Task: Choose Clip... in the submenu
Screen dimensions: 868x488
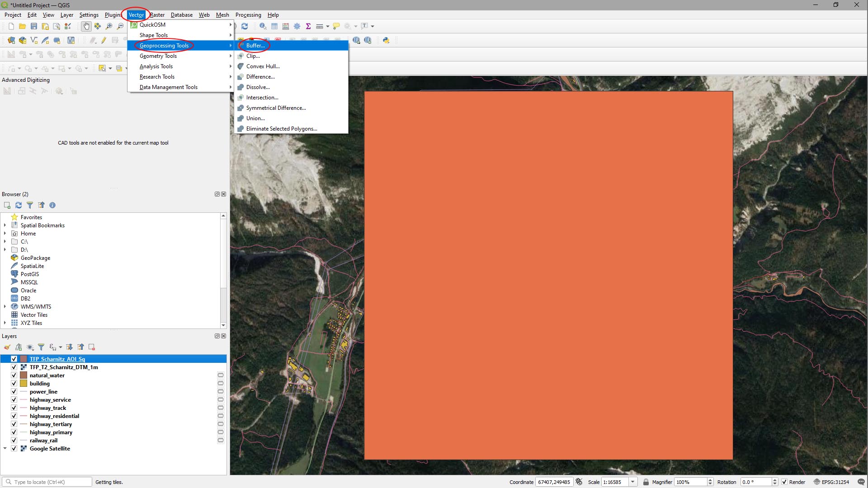Action: 292,56
